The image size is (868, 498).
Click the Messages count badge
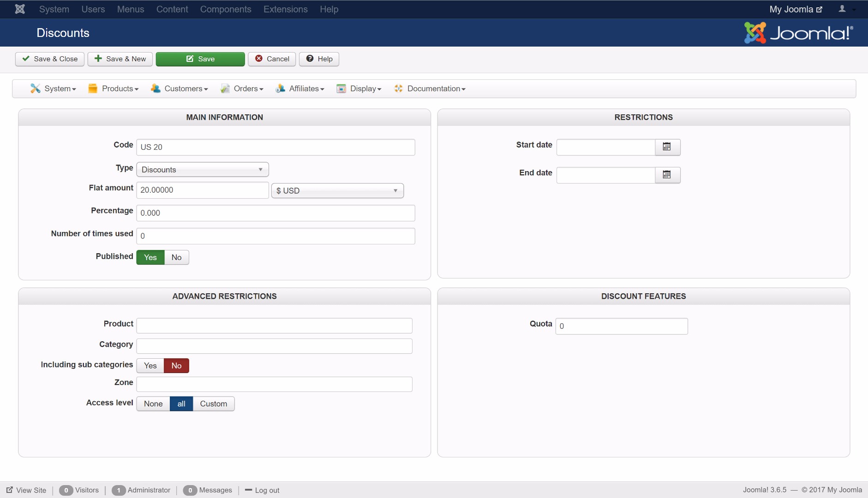pos(190,490)
